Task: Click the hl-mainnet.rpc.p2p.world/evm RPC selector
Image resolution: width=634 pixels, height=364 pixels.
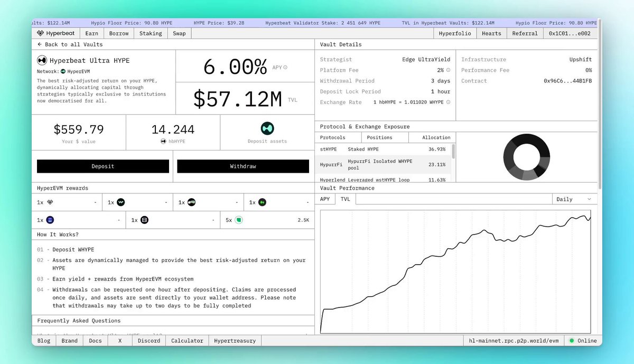Action: (x=514, y=341)
